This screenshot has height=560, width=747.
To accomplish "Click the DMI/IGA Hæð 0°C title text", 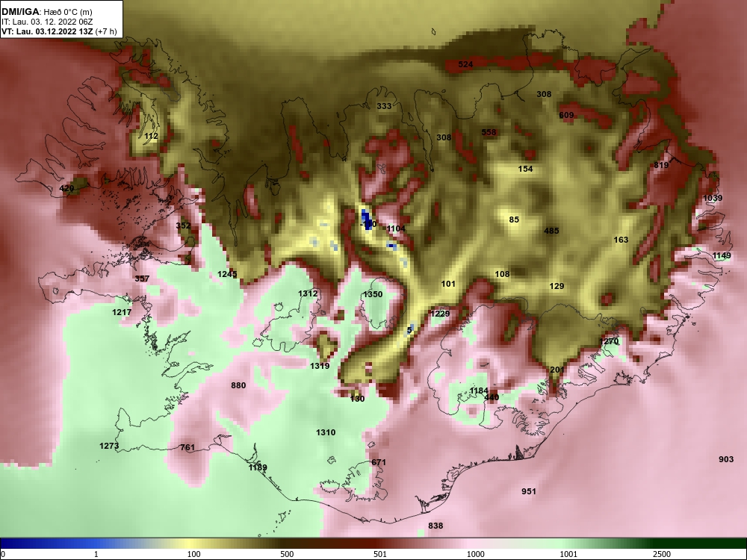I will [46, 12].
